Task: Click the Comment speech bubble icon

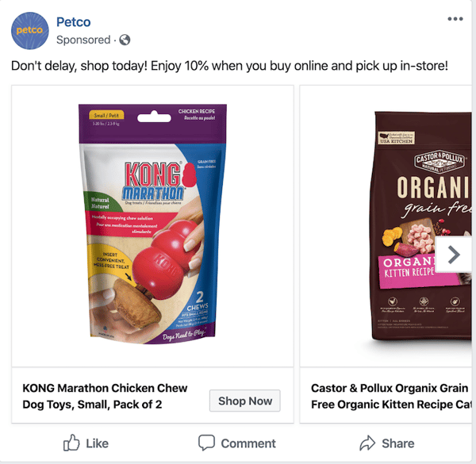Action: coord(207,443)
